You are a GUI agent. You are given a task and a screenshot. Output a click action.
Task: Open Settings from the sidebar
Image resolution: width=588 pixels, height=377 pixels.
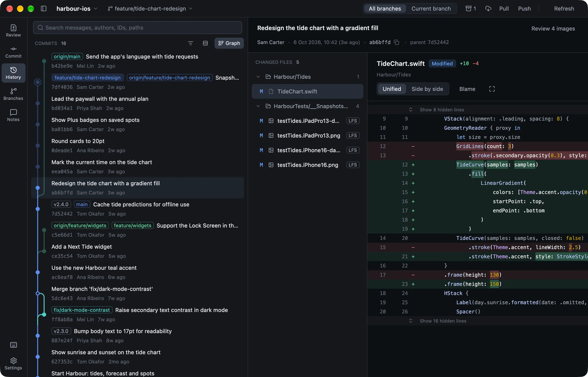13,363
